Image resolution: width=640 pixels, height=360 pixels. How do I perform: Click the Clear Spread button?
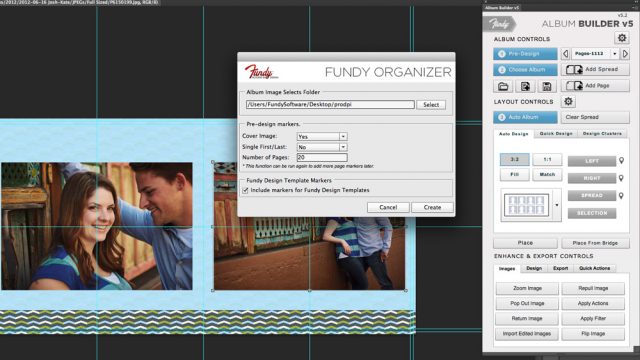(595, 117)
